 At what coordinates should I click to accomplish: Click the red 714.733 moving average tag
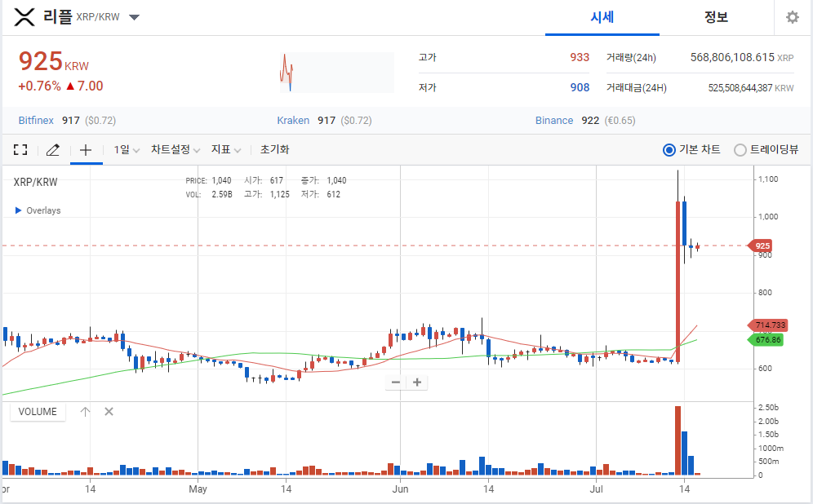tap(767, 325)
